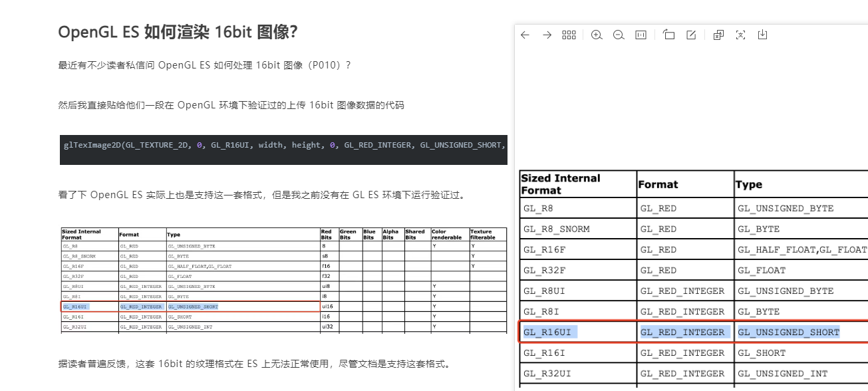This screenshot has width=868, height=391.
Task: Go to next image in viewer
Action: tap(547, 35)
